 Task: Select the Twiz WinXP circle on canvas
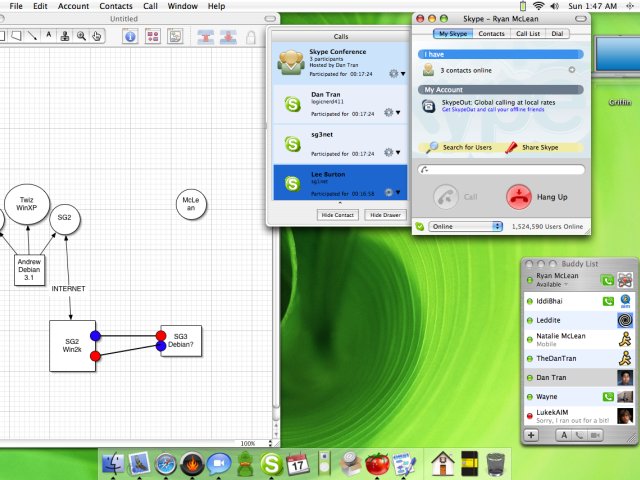(x=27, y=204)
